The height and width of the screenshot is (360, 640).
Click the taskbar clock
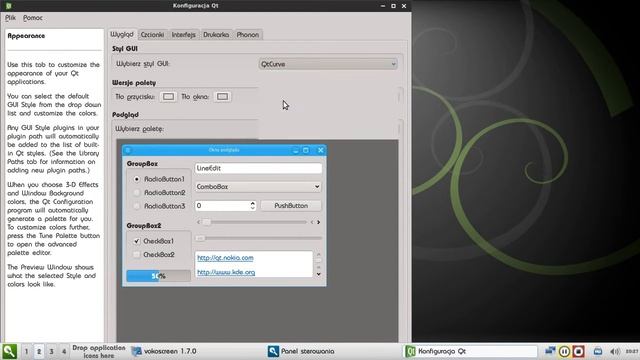pyautogui.click(x=631, y=351)
